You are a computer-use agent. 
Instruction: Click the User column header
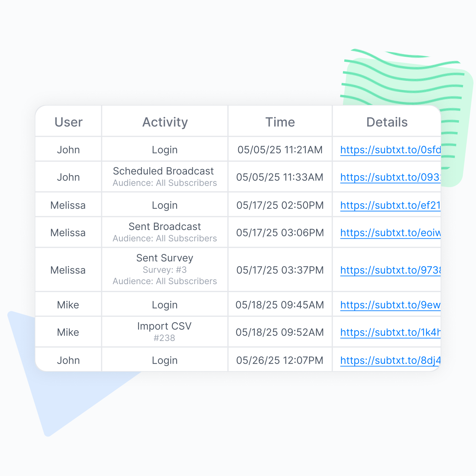point(69,122)
